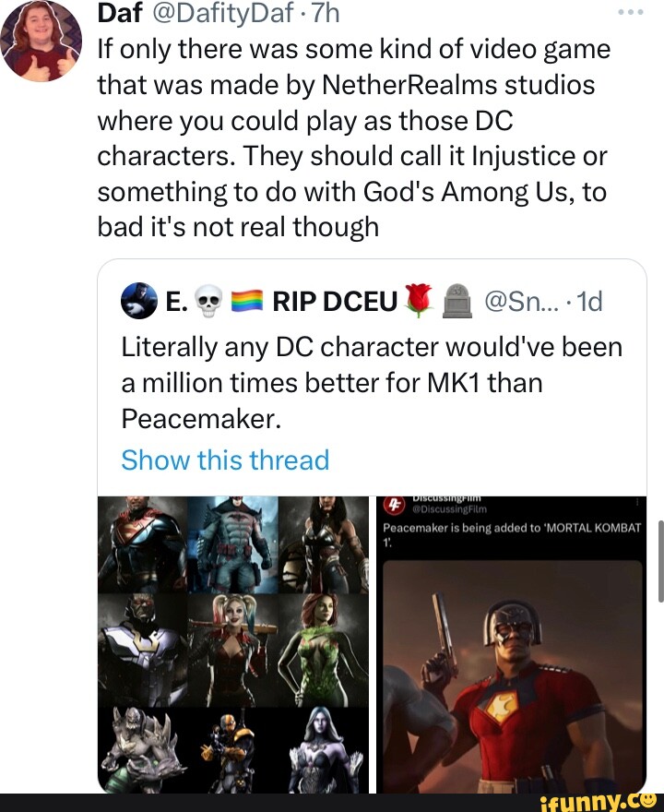Click the DiscussingFilm logo in the embedded post
664x812 pixels.
pos(395,505)
